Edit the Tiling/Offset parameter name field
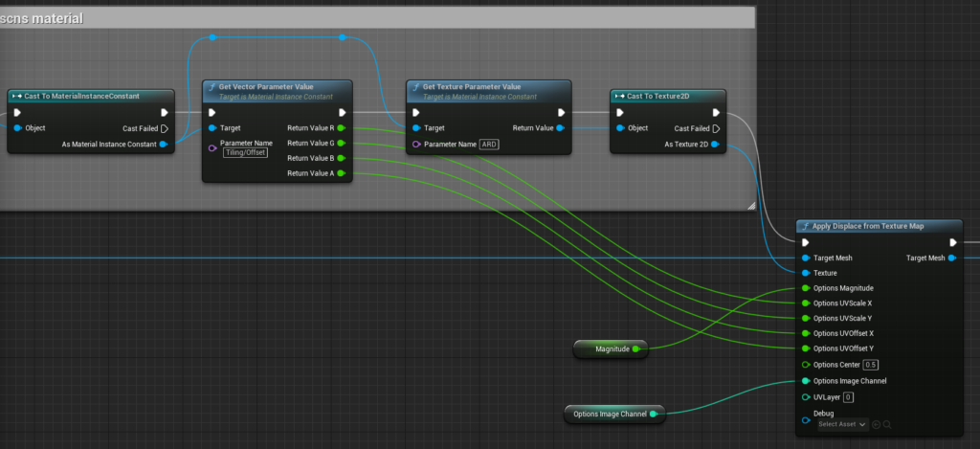The height and width of the screenshot is (449, 980). (245, 152)
